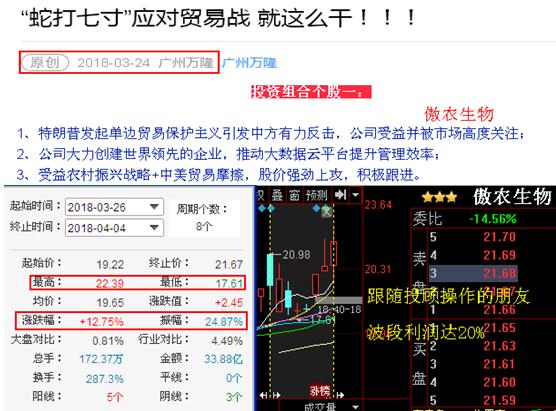The image size is (556, 411).
Task: Click the three gold stars rating
Action: pos(439,197)
